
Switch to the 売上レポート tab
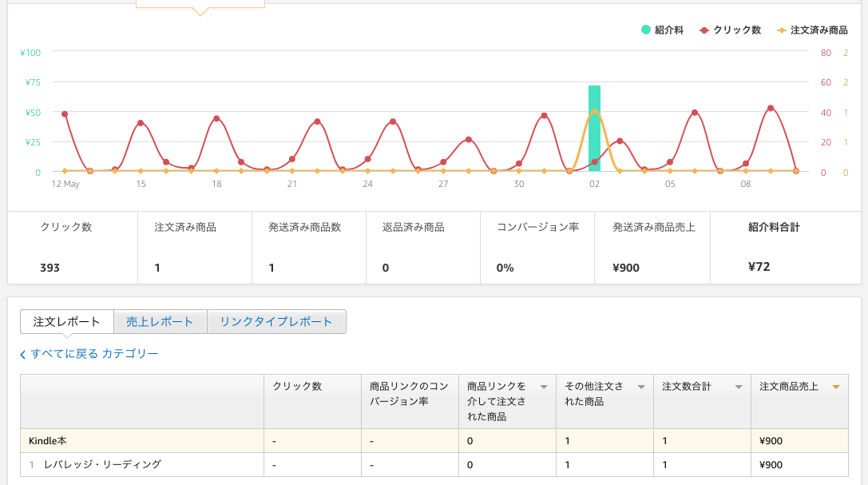pyautogui.click(x=160, y=322)
